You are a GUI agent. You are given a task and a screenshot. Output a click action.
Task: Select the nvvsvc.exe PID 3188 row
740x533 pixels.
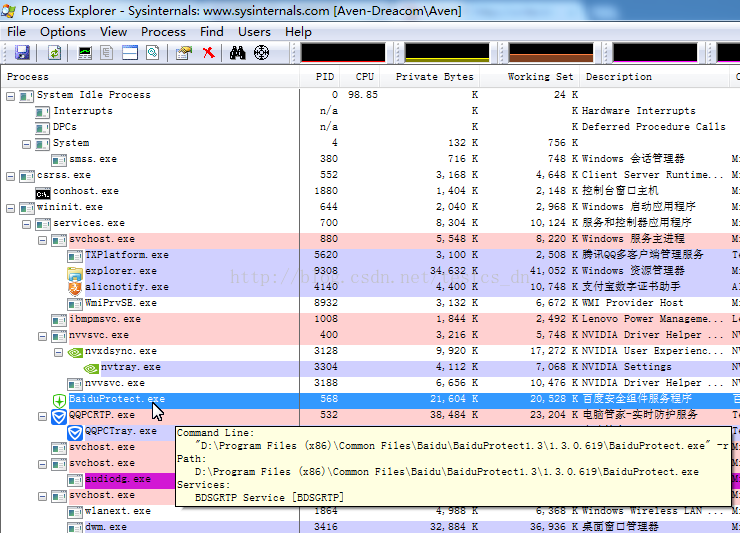click(x=370, y=383)
